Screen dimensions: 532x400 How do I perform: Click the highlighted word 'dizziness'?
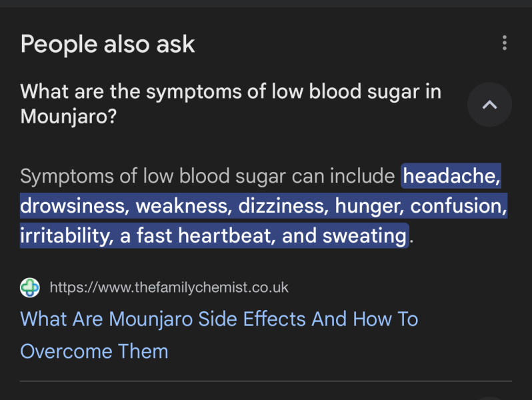[279, 206]
